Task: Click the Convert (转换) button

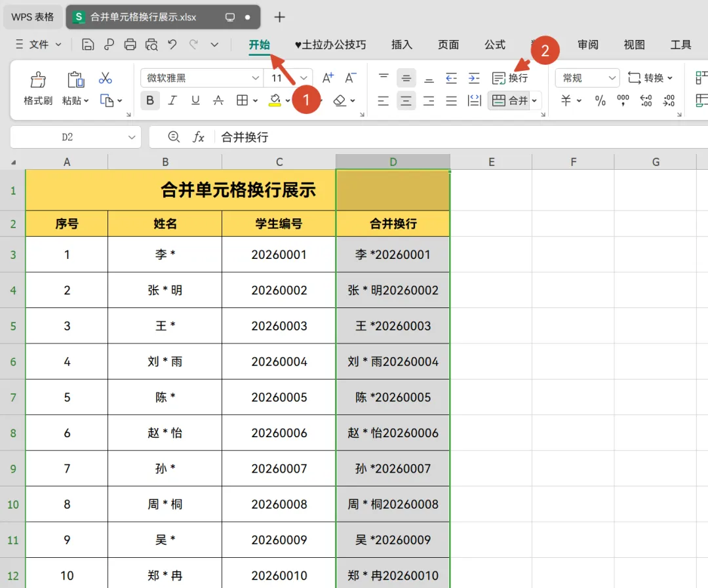Action: pyautogui.click(x=650, y=77)
